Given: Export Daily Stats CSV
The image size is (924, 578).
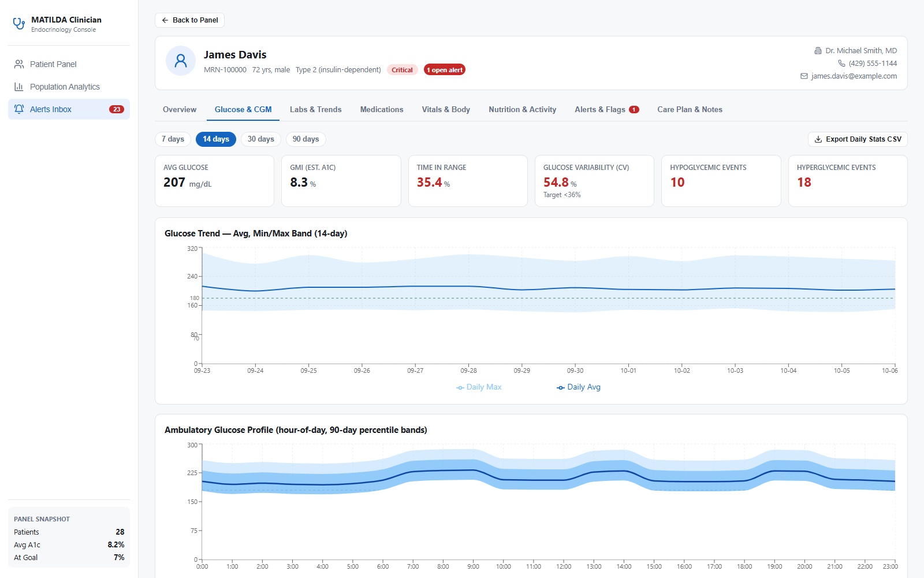Looking at the screenshot, I should 858,139.
